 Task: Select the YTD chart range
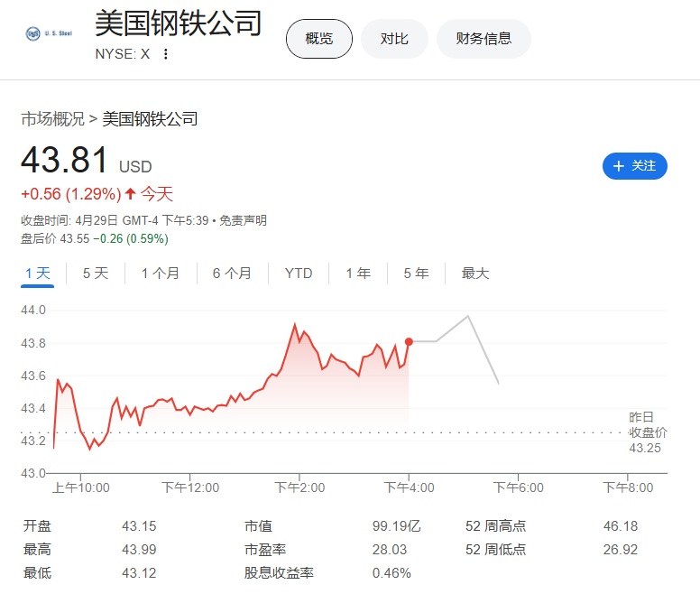click(299, 274)
